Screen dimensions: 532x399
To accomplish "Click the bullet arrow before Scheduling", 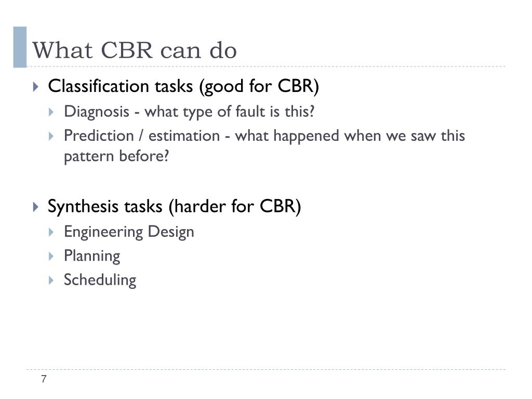I will [51, 280].
